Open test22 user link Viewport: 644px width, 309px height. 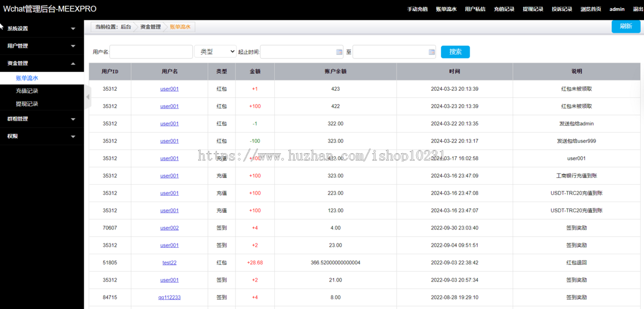170,263
